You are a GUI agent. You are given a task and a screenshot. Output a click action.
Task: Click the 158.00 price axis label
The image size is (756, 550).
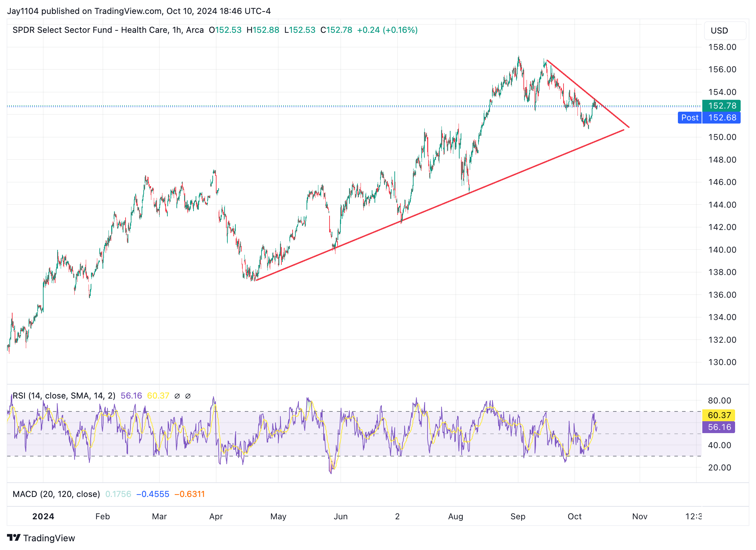[x=722, y=47]
